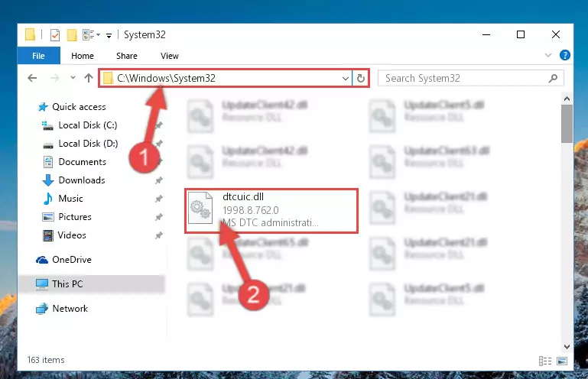
Task: Click the address bar path C:\Windows\System32
Action: point(166,78)
